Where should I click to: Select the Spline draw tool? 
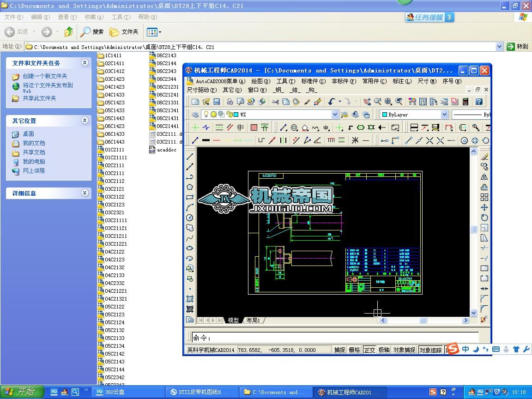[x=190, y=238]
